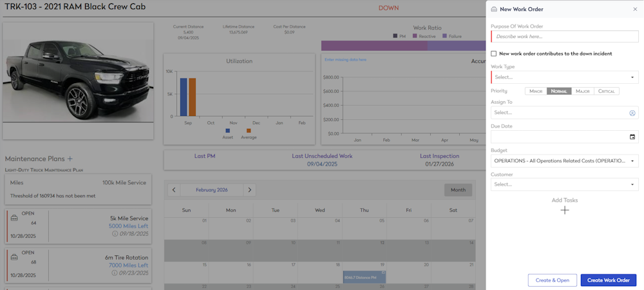Click the person icon in Assign To
This screenshot has height=290, width=644.
[632, 113]
